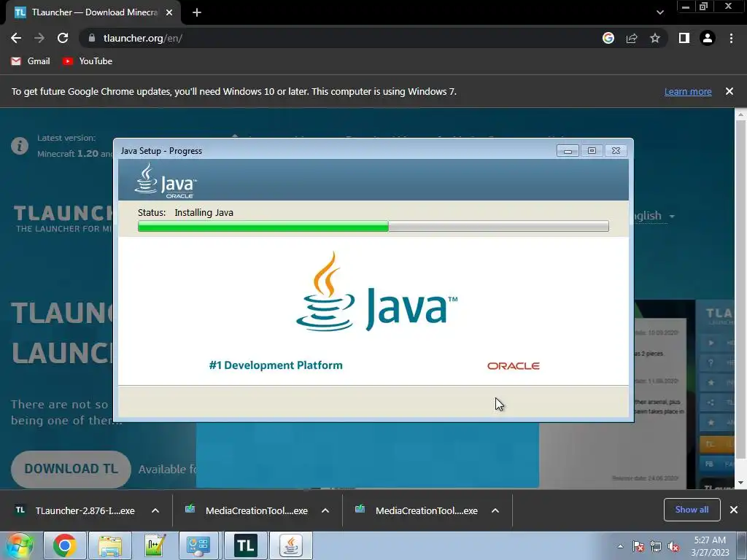This screenshot has height=560, width=747.
Task: Open the Chrome profile avatar
Action: 708,38
